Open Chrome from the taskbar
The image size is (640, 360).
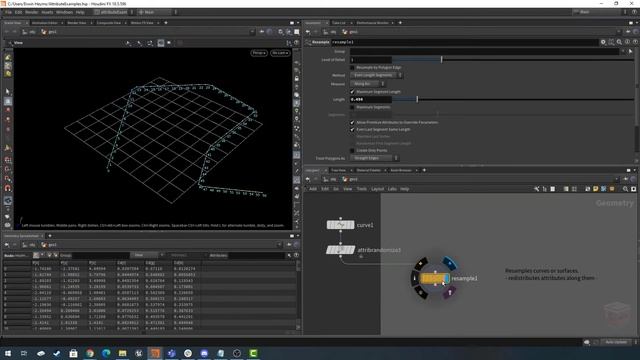[x=90, y=353]
